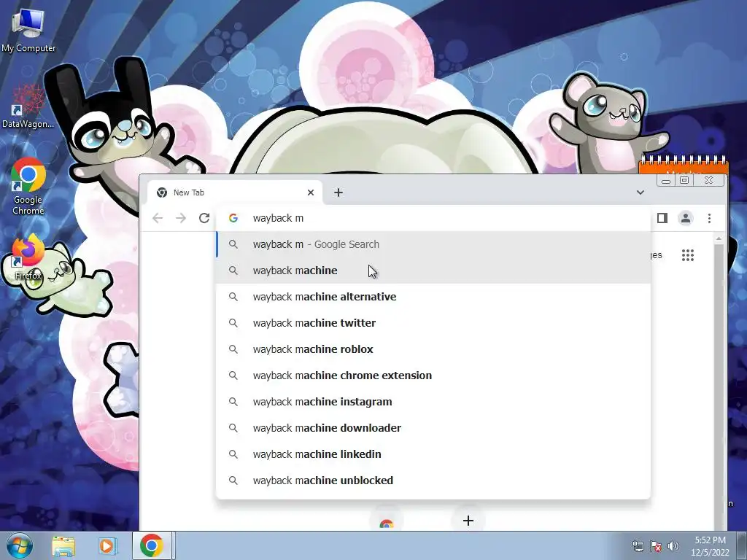Screen dimensions: 747x560
Task: Open volume speaker tray icon
Action: pos(673,546)
